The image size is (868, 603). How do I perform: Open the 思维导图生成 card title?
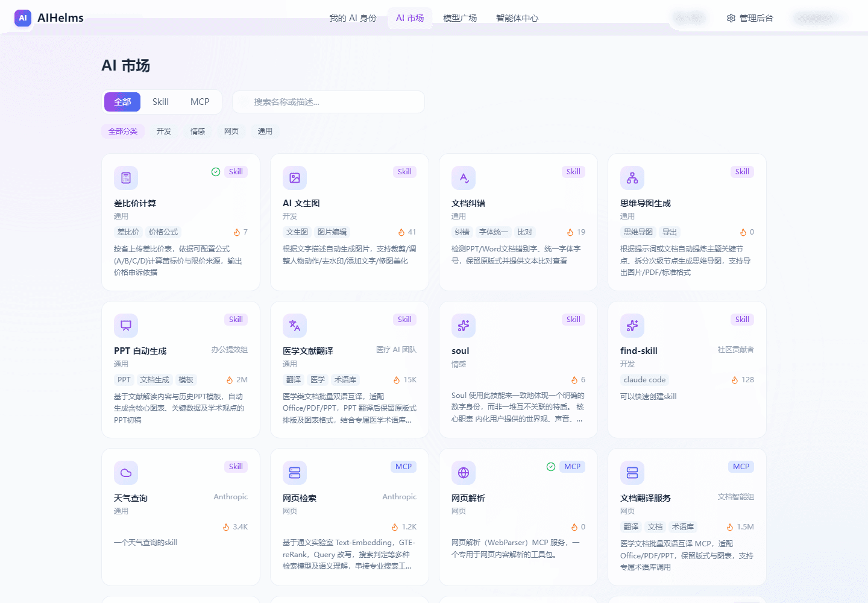[x=646, y=203]
